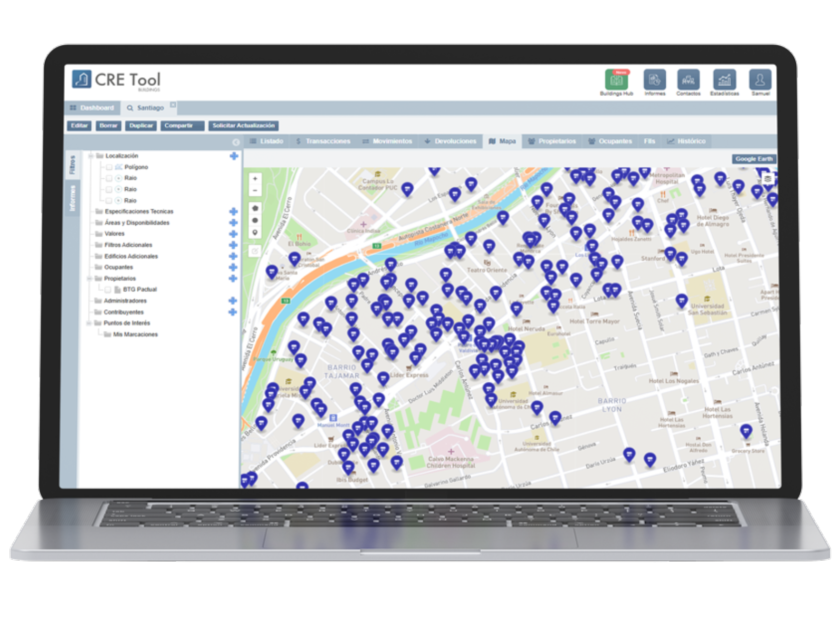Screen dimensions: 840x628
Task: Collapse the filters side panel arrow
Action: coord(236,142)
